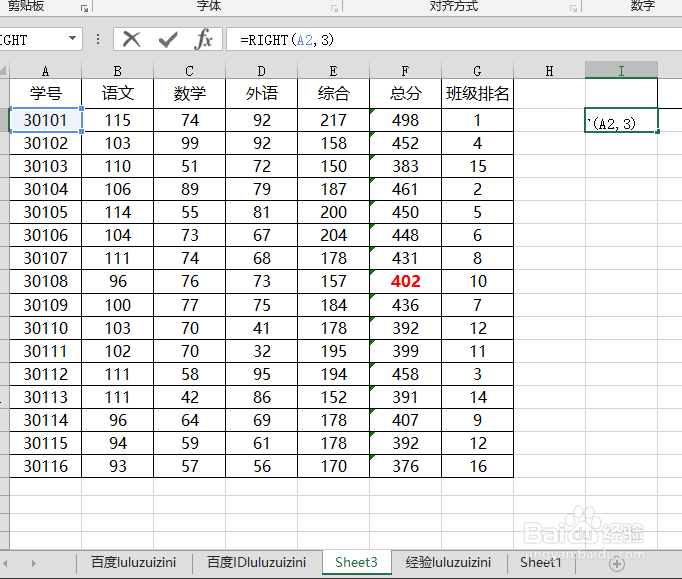Select column H header
This screenshot has height=579, width=682.
(x=549, y=70)
